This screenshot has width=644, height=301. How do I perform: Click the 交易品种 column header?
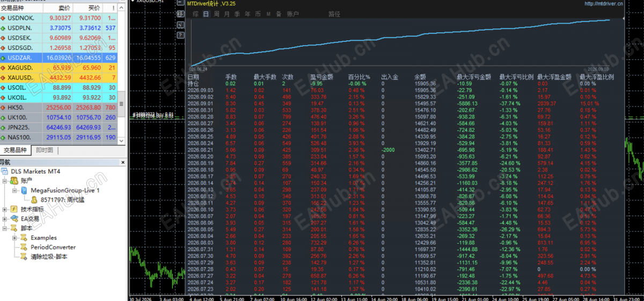[21, 8]
